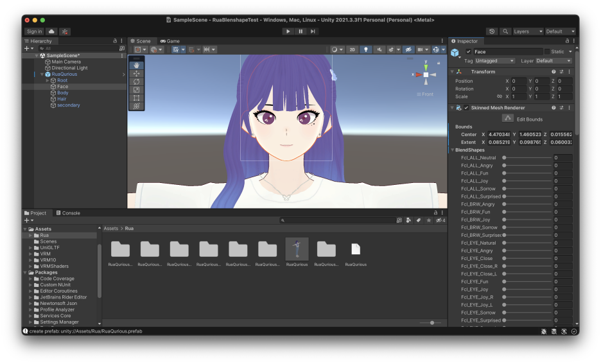Click the Assets breadcrumb link
601x364 pixels.
(111, 229)
